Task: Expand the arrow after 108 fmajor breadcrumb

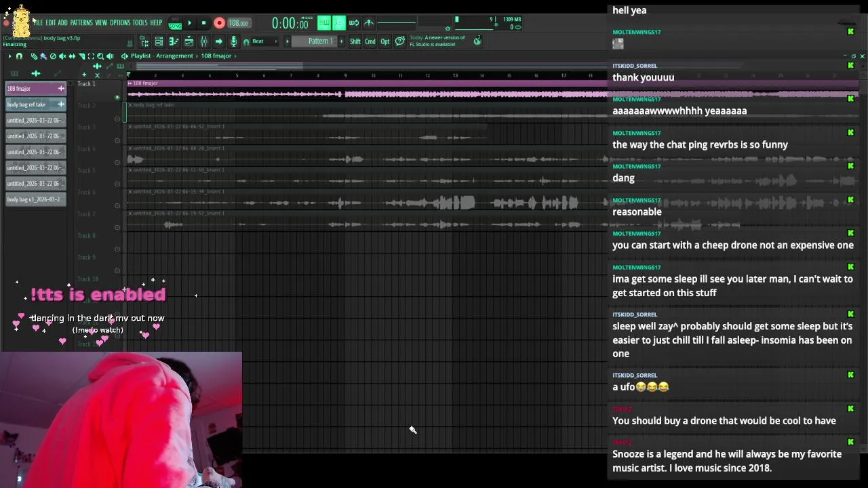Action: (235, 56)
